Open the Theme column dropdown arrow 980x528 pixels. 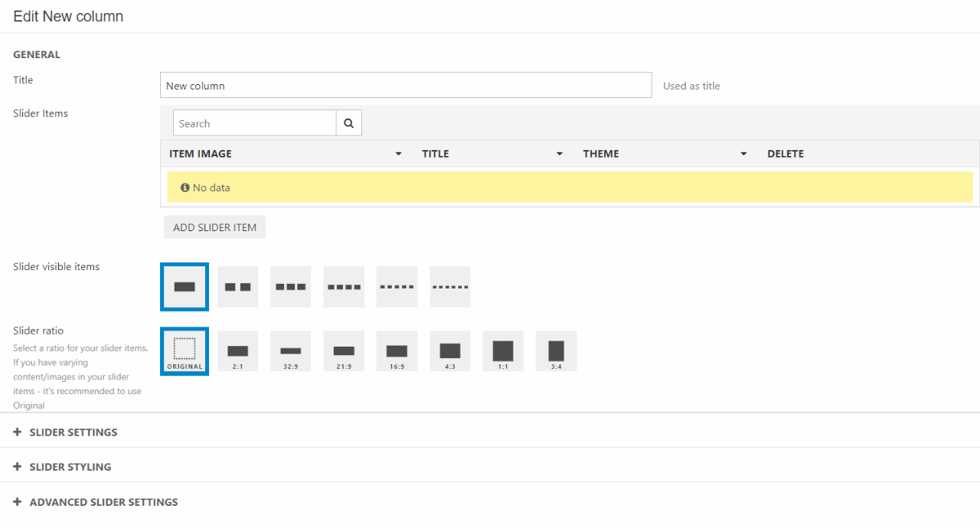(743, 154)
